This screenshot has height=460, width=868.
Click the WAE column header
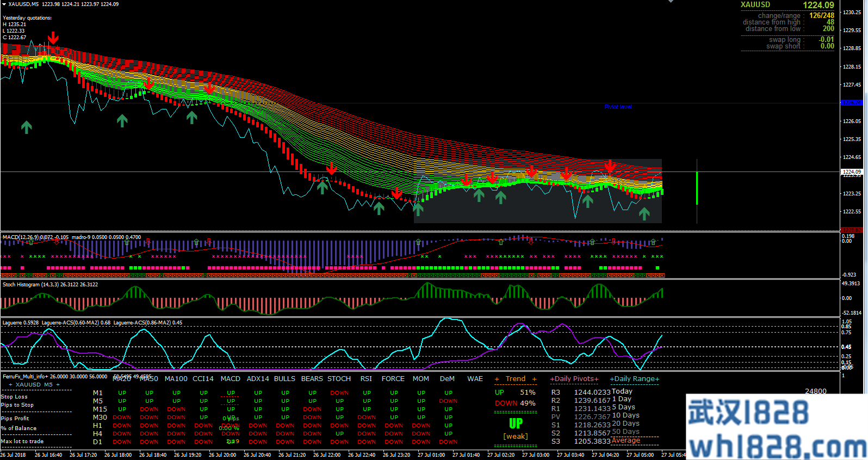(475, 379)
